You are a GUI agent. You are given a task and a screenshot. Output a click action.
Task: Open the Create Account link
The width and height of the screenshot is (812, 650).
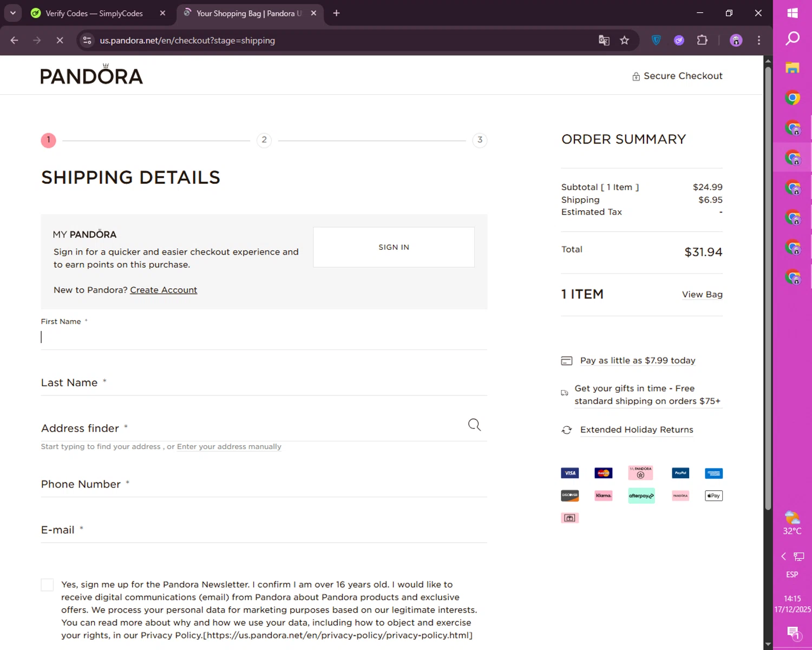163,290
